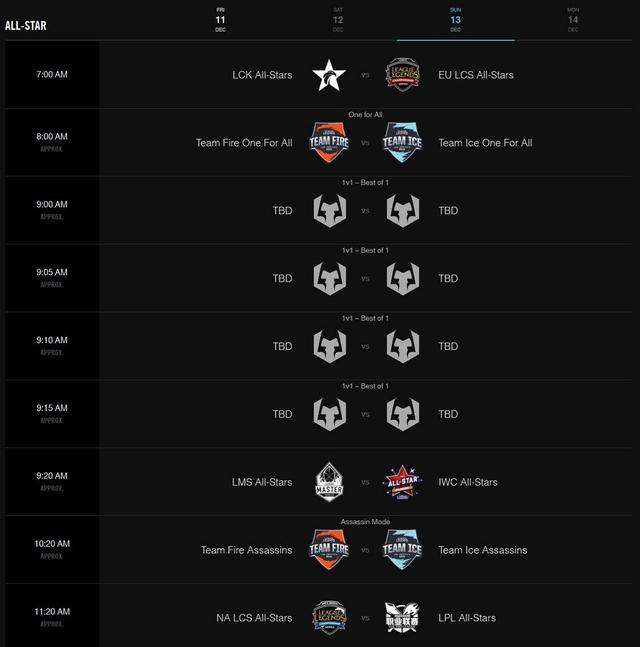Click the LMS All-Stars Master logo
Viewport: 640px width, 647px height.
(x=329, y=482)
